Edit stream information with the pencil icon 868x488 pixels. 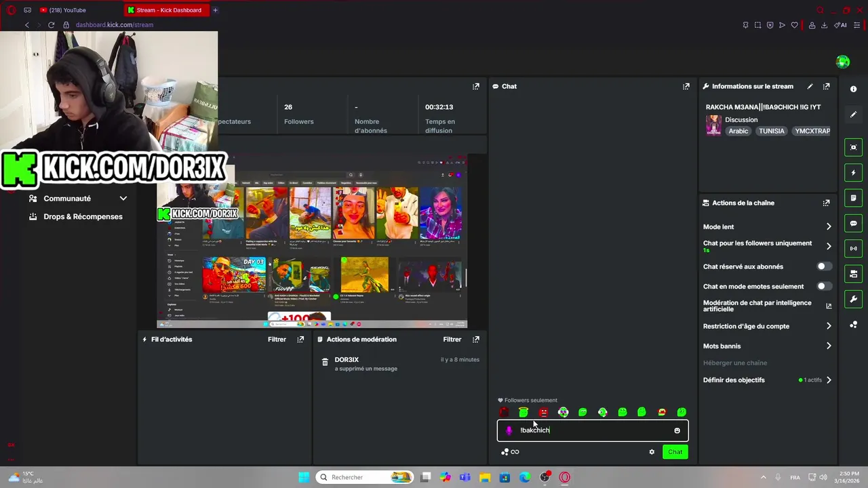point(810,87)
